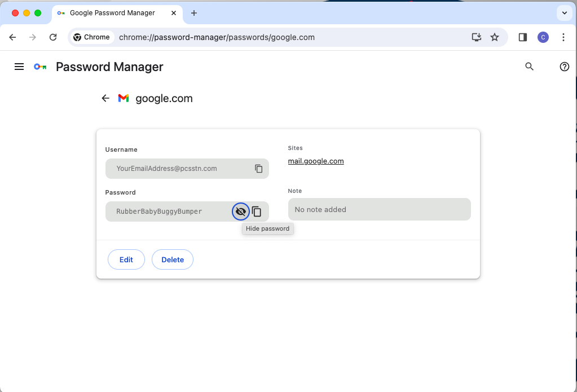Go back to password list arrow
The height and width of the screenshot is (392, 577).
click(105, 98)
